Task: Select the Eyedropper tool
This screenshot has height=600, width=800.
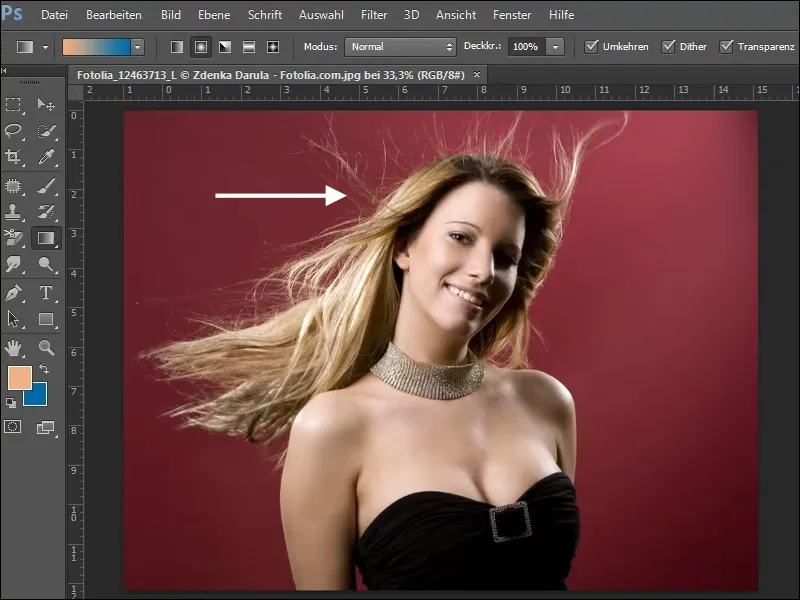Action: pos(46,157)
